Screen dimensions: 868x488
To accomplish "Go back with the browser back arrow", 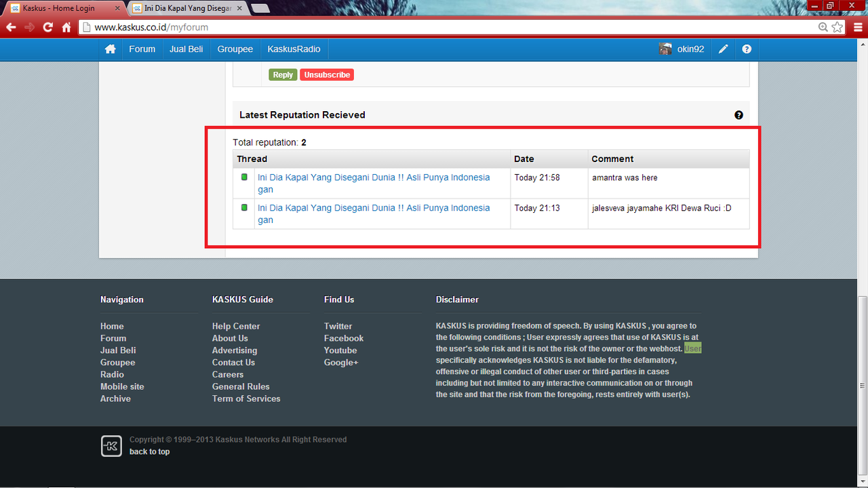I will (11, 27).
